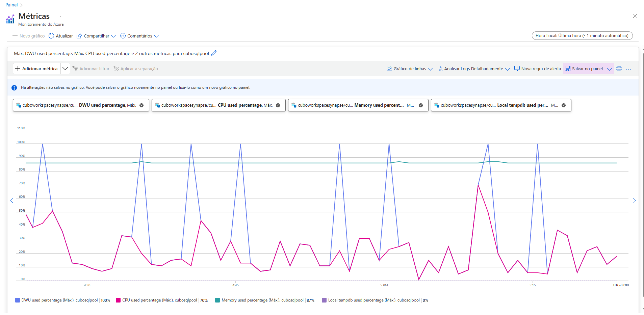Image resolution: width=644 pixels, height=315 pixels.
Task: Click the Métricas chart logo icon
Action: click(x=10, y=19)
